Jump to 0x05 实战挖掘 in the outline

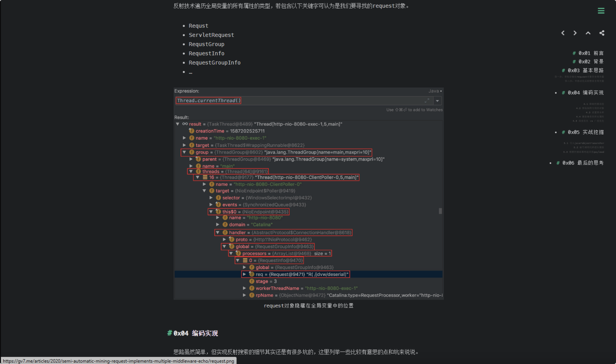pyautogui.click(x=582, y=132)
